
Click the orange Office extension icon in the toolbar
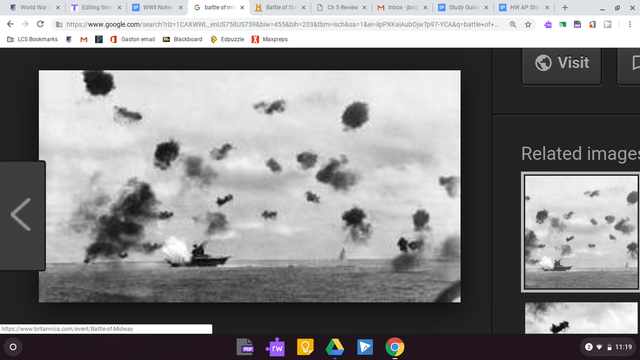click(x=592, y=24)
